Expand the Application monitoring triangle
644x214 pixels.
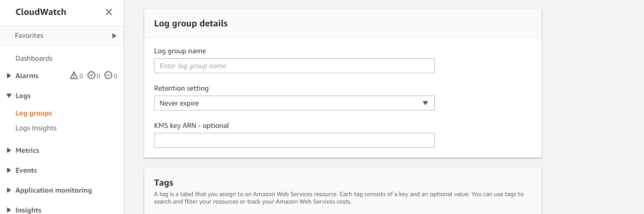pyautogui.click(x=9, y=190)
